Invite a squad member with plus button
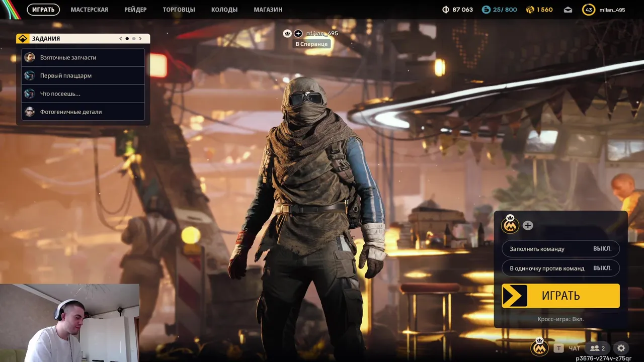The image size is (644, 362). 528,226
